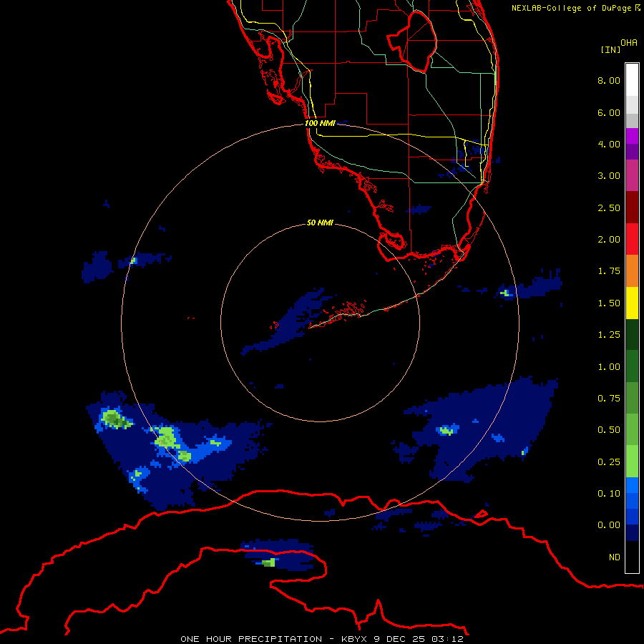Click the 1.25 scale value
This screenshot has width=644, height=644.
(x=609, y=335)
